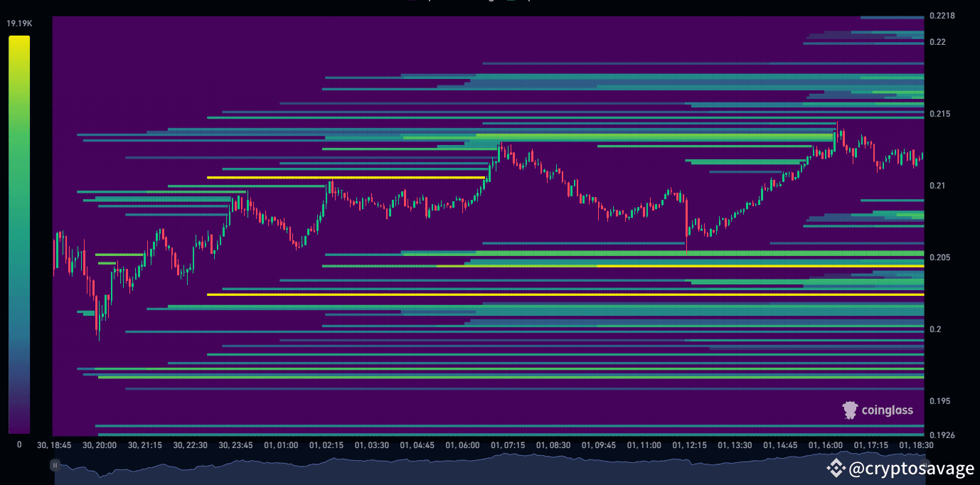Click the 01, 13:30 time label
Image resolution: width=980 pixels, height=485 pixels.
coord(735,445)
